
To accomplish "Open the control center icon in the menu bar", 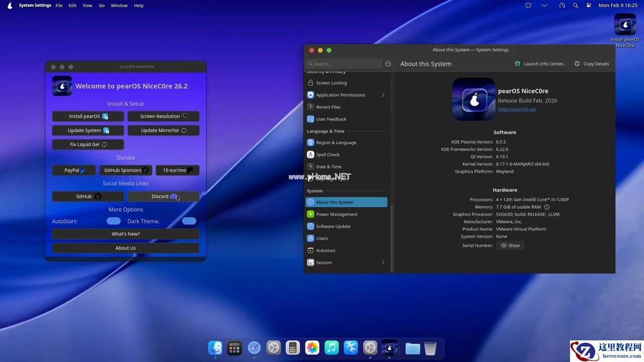I will [589, 6].
